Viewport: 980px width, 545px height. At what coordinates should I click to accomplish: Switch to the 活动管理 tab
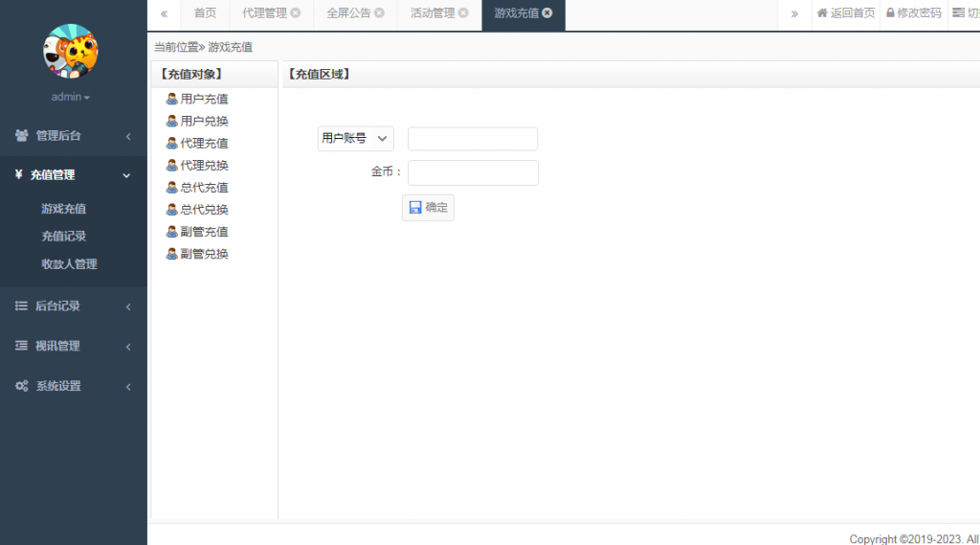tap(432, 13)
